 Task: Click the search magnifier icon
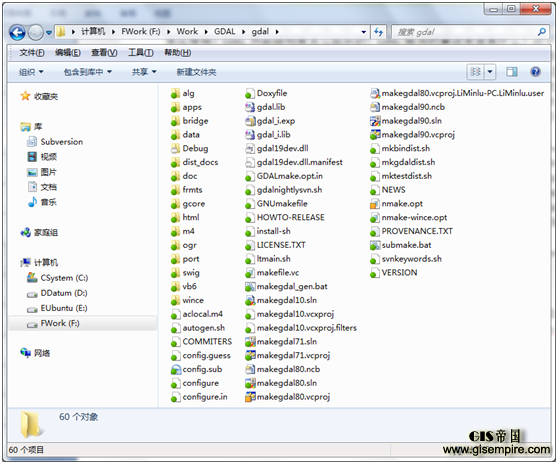pos(541,32)
